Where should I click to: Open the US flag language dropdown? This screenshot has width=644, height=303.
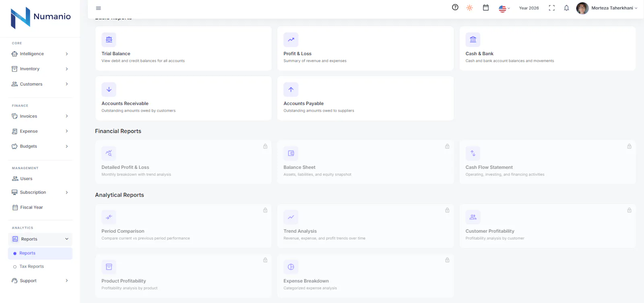[x=504, y=8]
